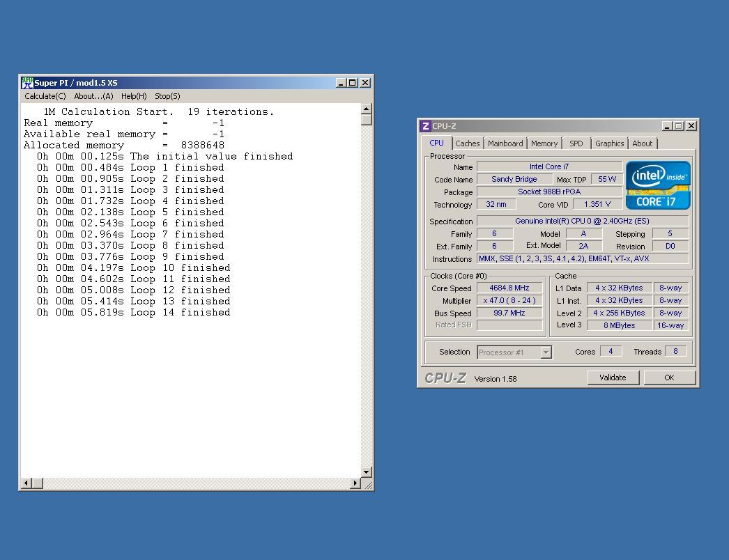The height and width of the screenshot is (560, 729).
Task: Click the Cores value 4
Action: click(x=611, y=351)
